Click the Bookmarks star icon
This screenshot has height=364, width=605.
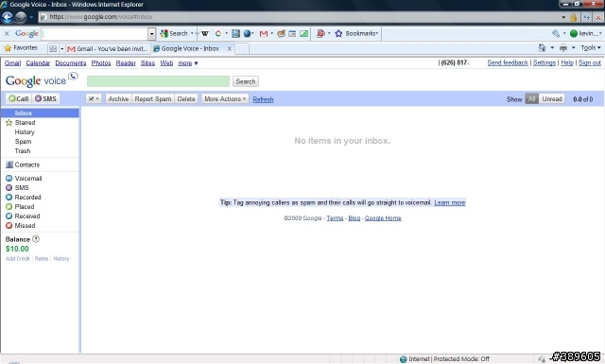338,34
